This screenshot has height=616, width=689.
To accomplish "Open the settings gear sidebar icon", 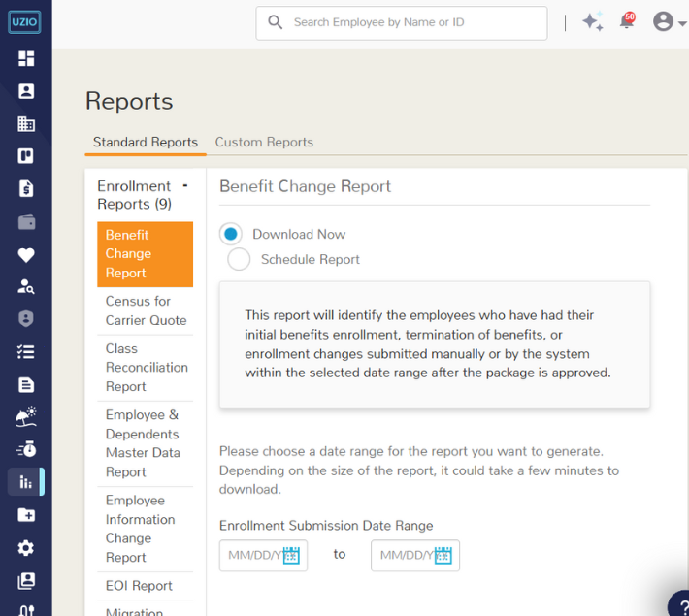I will [26, 548].
